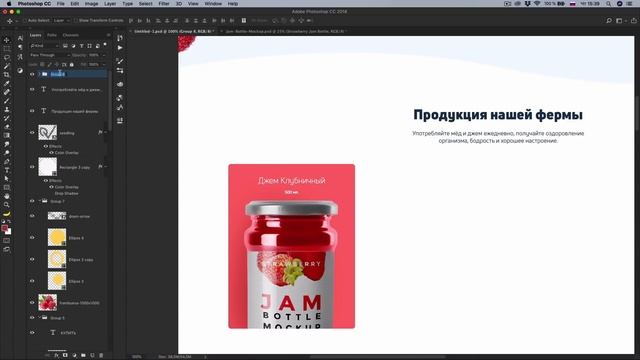The height and width of the screenshot is (360, 640).
Task: Open the File menu
Action: [60, 4]
